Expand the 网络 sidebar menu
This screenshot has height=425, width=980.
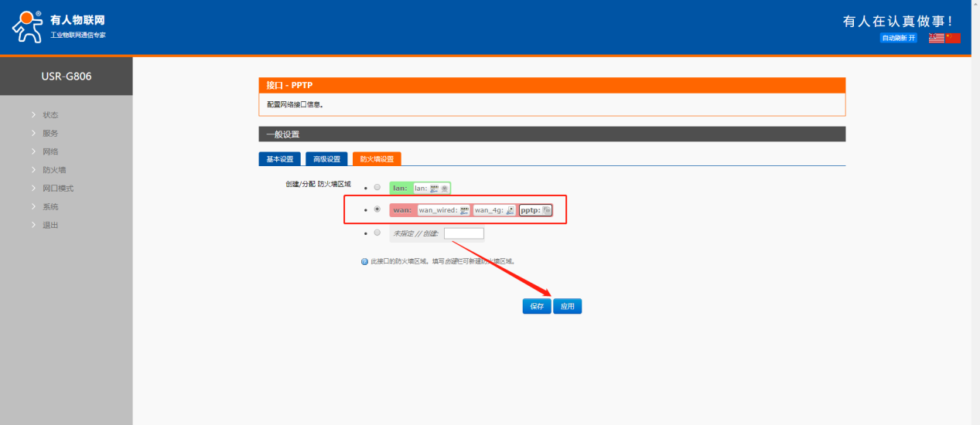50,151
